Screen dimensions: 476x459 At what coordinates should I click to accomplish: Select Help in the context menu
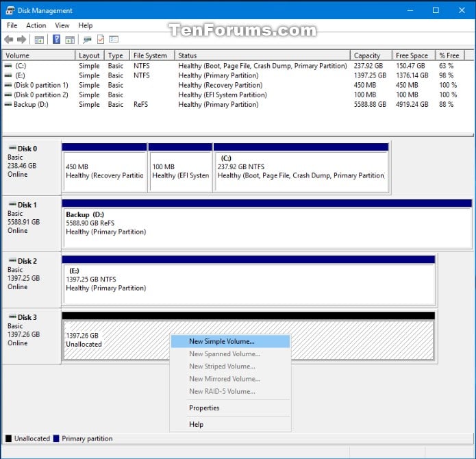click(230, 424)
